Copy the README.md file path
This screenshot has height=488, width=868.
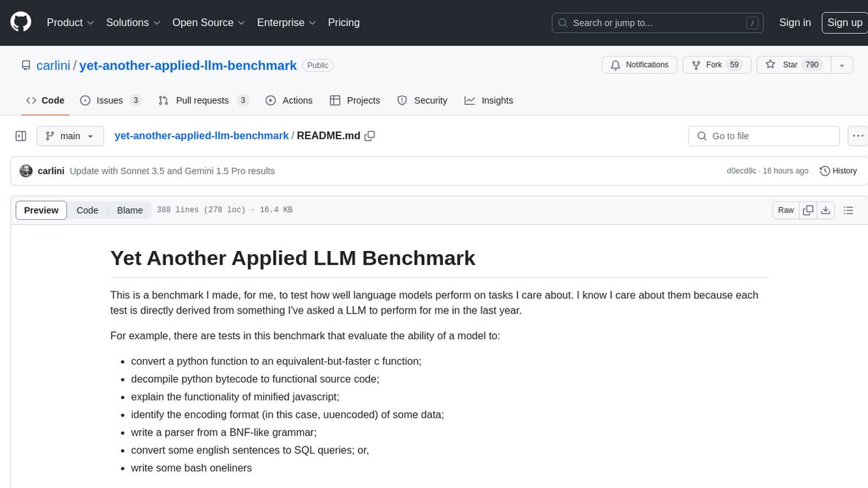click(370, 136)
